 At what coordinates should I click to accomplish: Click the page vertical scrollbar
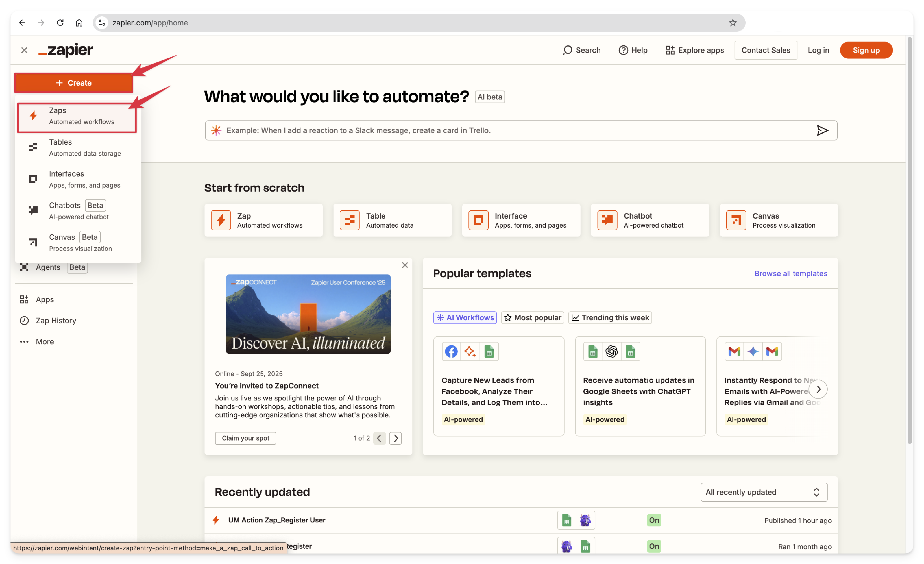(910, 240)
